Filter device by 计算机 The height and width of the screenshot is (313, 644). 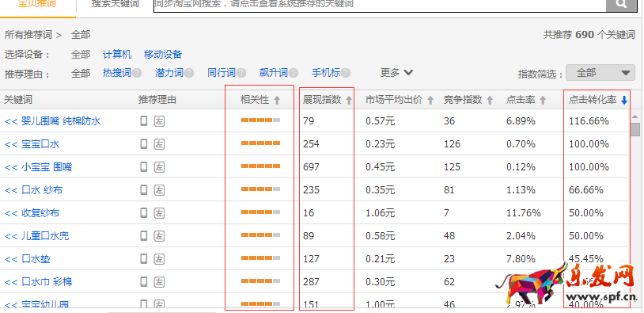pos(117,55)
